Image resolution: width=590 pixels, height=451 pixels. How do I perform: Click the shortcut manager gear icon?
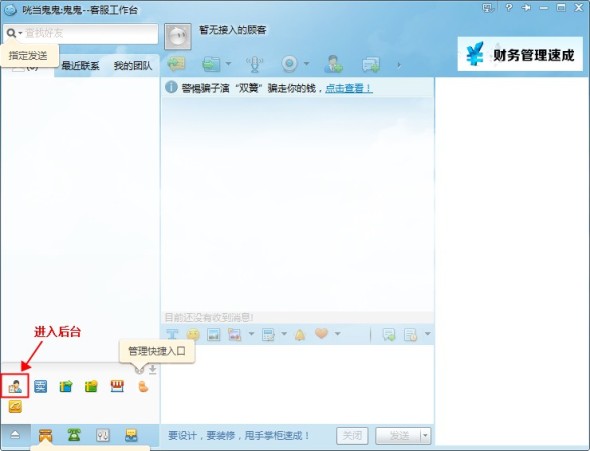click(x=139, y=370)
